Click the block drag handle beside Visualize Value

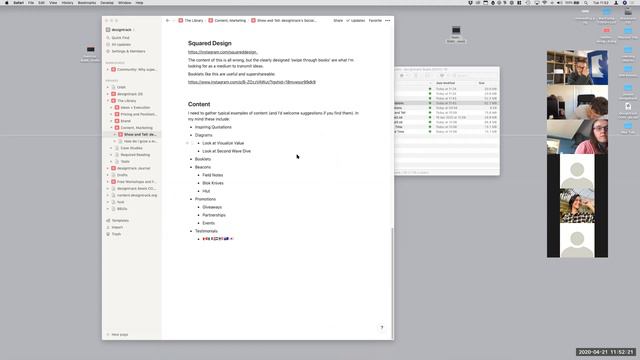click(193, 143)
